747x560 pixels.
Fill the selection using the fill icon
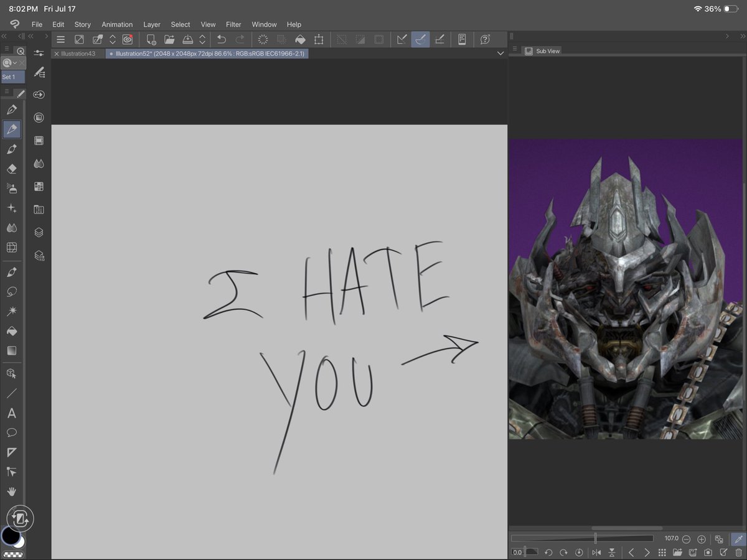click(x=300, y=39)
